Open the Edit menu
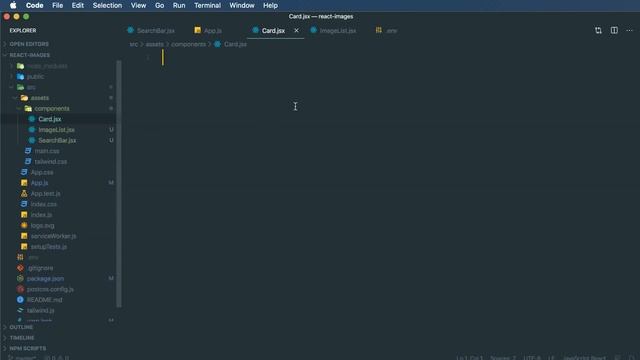 pos(78,5)
